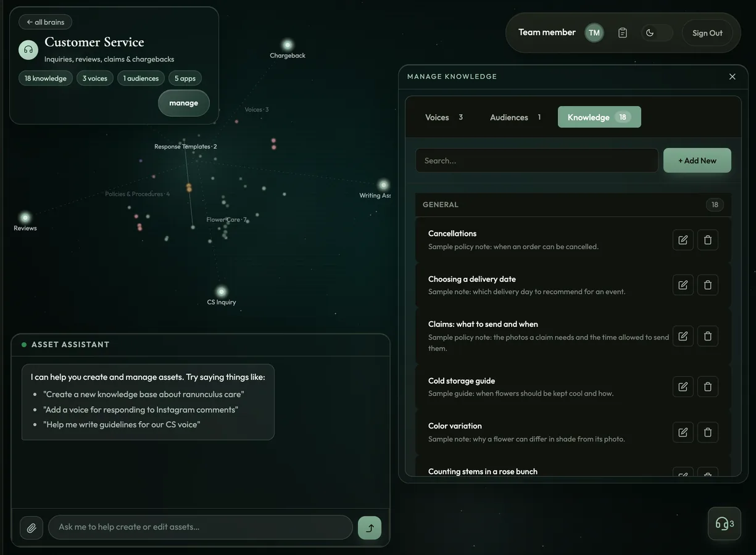
Task: Click the 18 knowledge chip
Action: [x=46, y=78]
